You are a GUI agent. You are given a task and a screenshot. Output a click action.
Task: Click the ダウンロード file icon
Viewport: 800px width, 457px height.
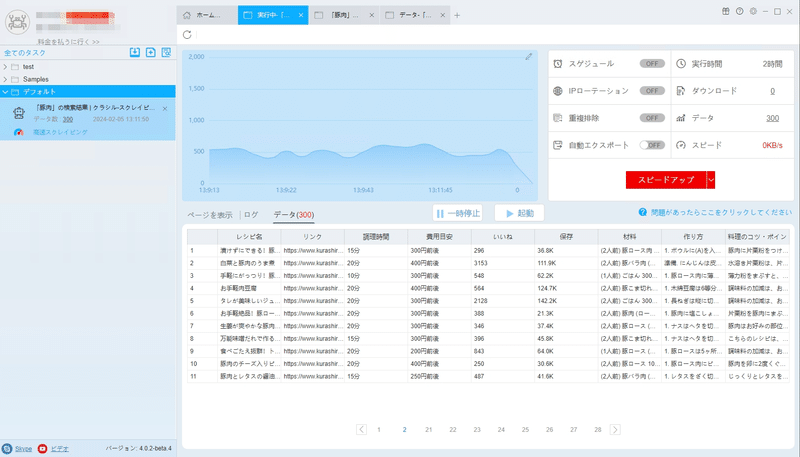click(681, 91)
